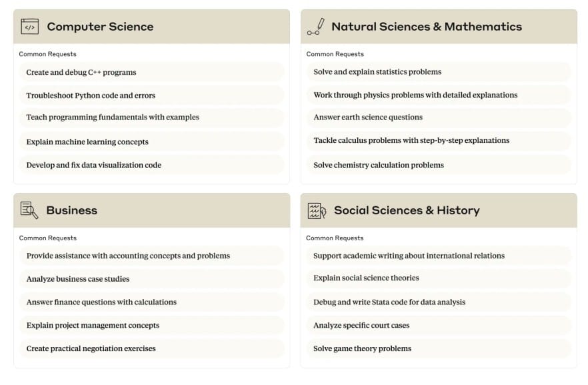This screenshot has height=385, width=588.
Task: Pick 'Analyze business case studies'
Action: (78, 279)
